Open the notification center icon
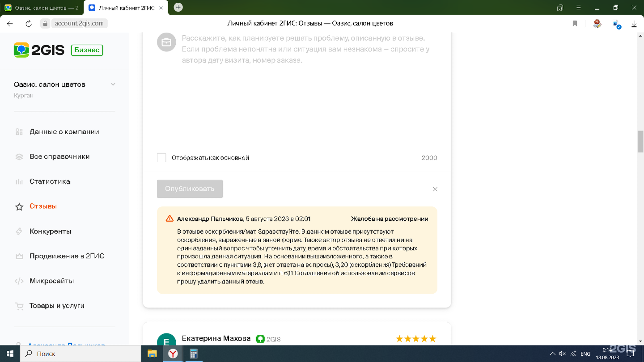This screenshot has height=362, width=644. pos(629,354)
